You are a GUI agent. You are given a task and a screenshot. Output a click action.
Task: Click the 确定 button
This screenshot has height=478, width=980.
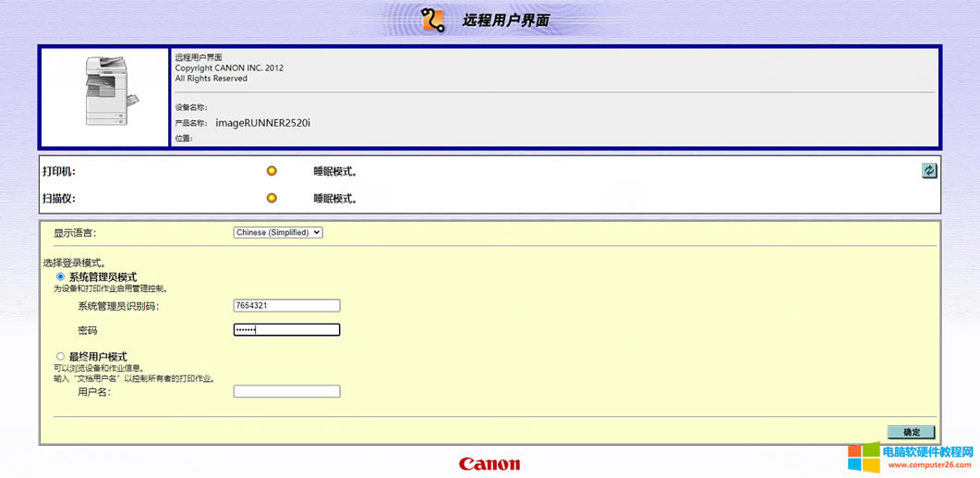pos(912,433)
